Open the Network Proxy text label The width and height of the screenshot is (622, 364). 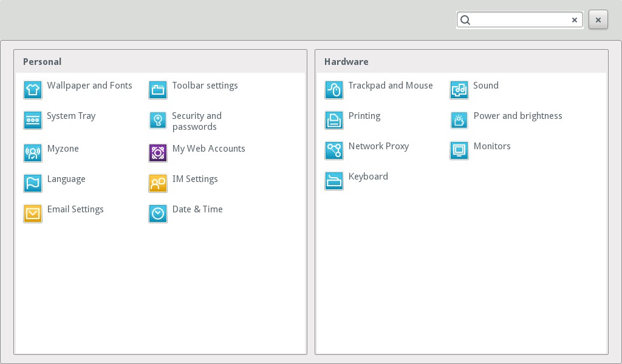(x=378, y=146)
